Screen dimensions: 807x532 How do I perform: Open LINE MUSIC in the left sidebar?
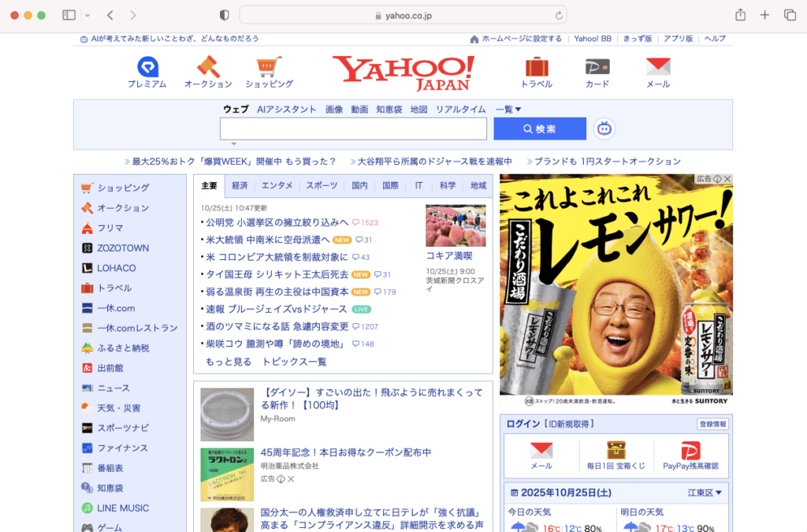coord(123,508)
